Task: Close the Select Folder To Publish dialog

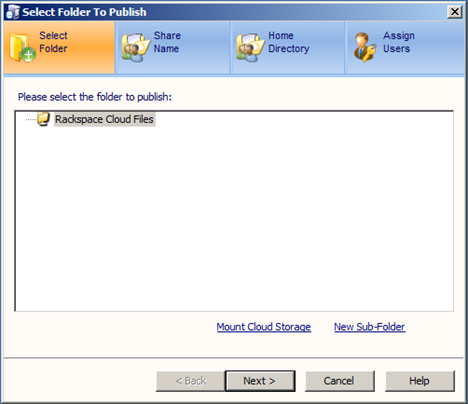Action: click(455, 12)
